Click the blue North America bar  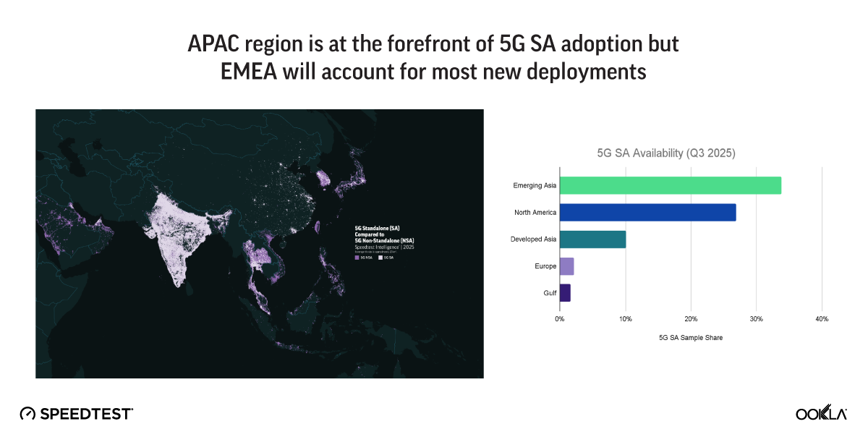coord(647,212)
